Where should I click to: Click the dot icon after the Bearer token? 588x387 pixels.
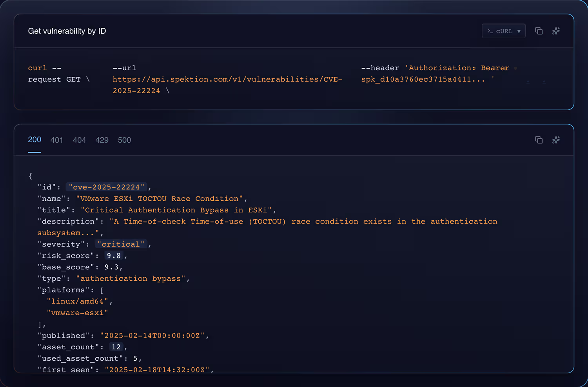(516, 68)
